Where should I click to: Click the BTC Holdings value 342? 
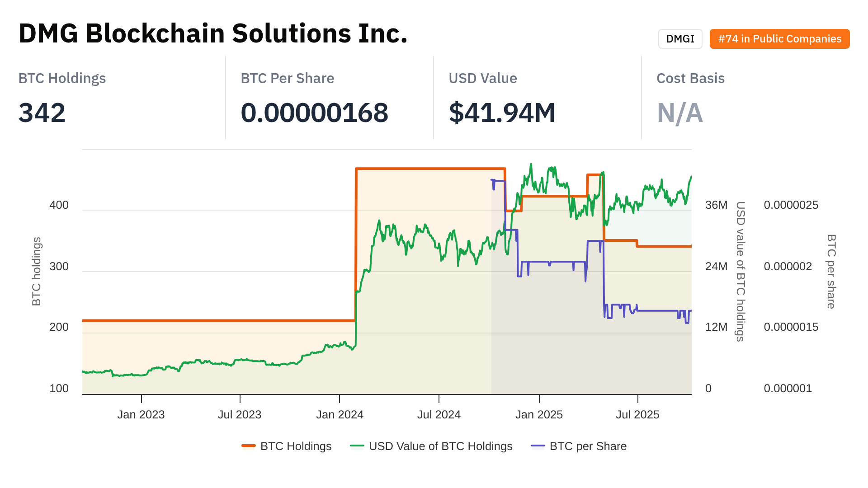tap(42, 113)
